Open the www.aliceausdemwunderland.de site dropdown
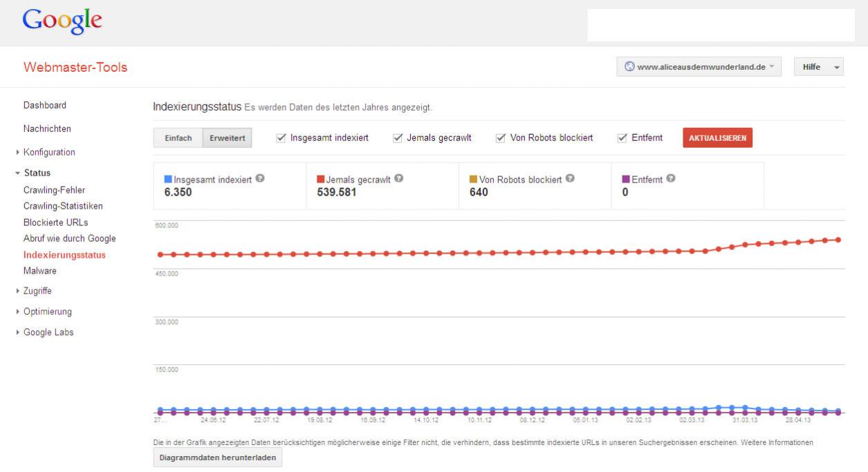 coord(699,66)
